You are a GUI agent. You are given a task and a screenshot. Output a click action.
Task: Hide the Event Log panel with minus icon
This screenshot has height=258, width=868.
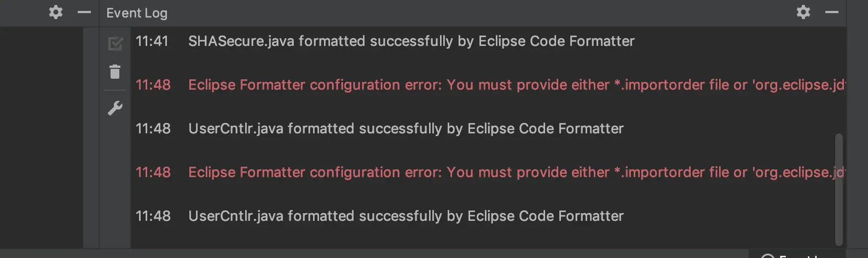tap(832, 12)
